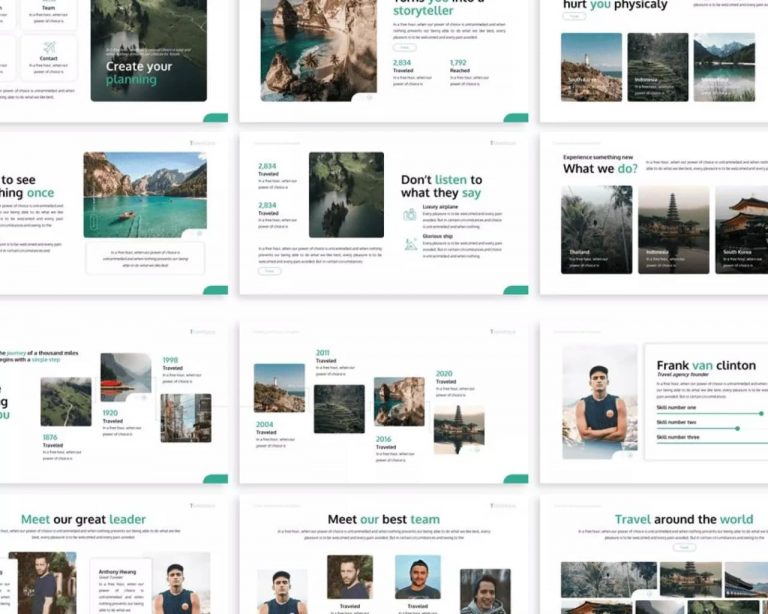Click the Luxury airplane camera icon
The width and height of the screenshot is (768, 614).
[x=410, y=214]
